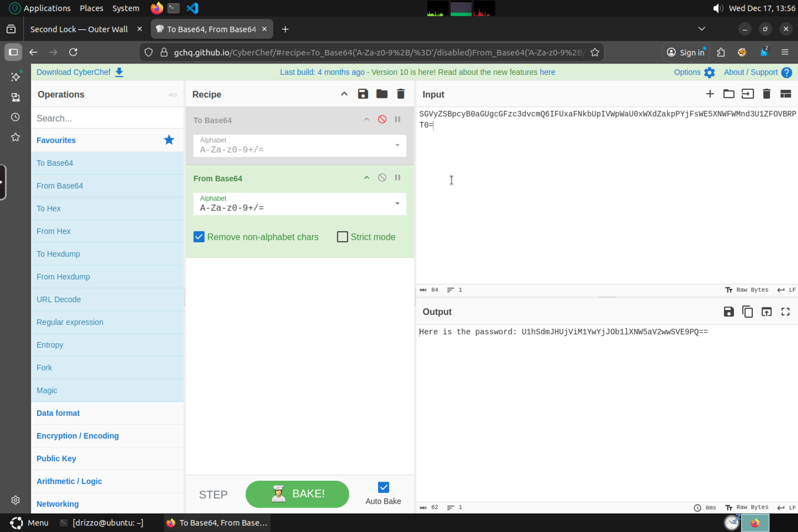Screen dimensions: 798x532
Task: Focus the operations Search field
Action: coord(107,118)
